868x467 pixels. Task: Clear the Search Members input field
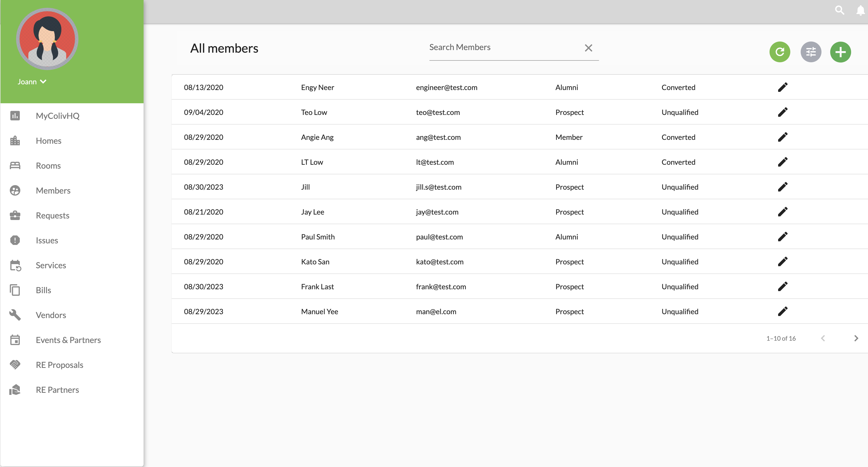[588, 48]
